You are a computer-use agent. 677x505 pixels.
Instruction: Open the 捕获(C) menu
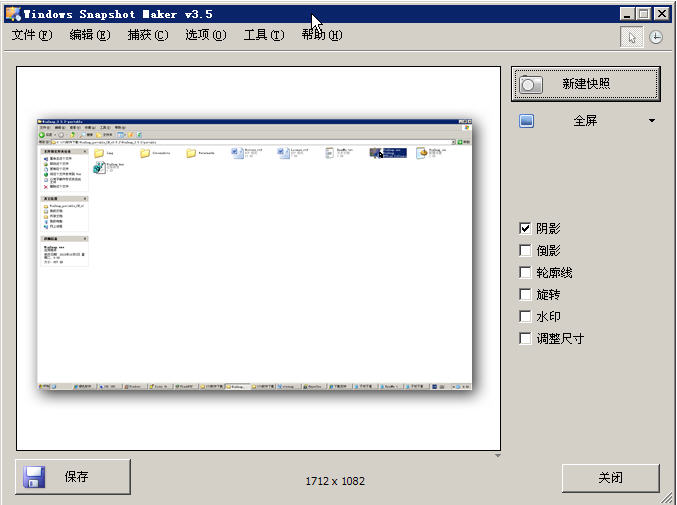tap(148, 35)
